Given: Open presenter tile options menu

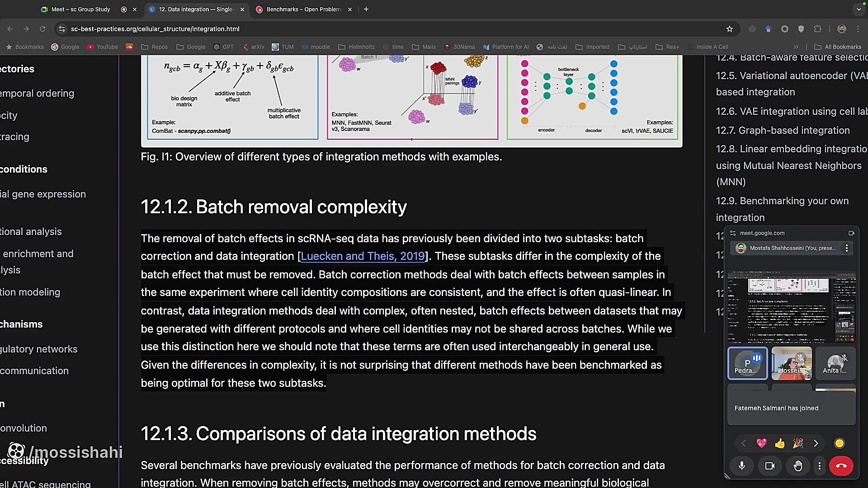Looking at the screenshot, I should tap(847, 248).
